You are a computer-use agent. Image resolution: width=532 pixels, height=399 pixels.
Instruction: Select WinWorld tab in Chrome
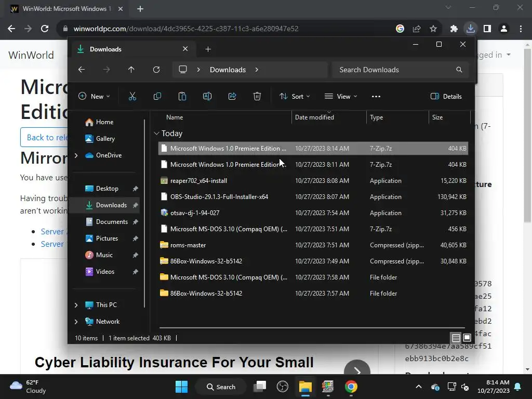point(66,9)
